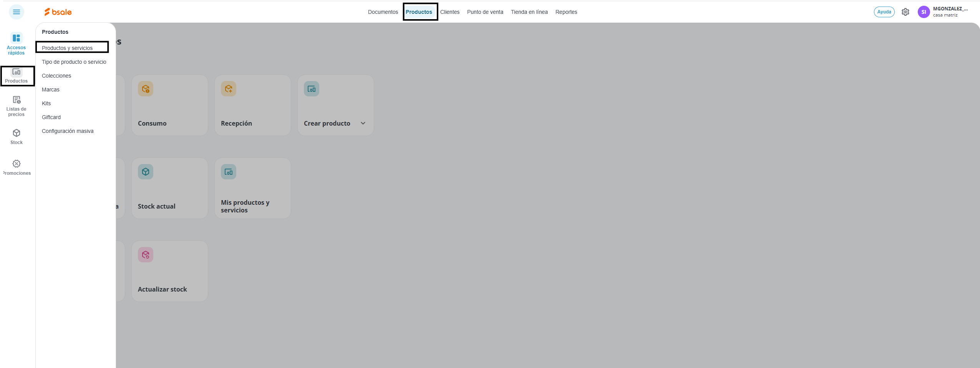Open the Punto de venta menu
The height and width of the screenshot is (368, 980).
click(485, 12)
